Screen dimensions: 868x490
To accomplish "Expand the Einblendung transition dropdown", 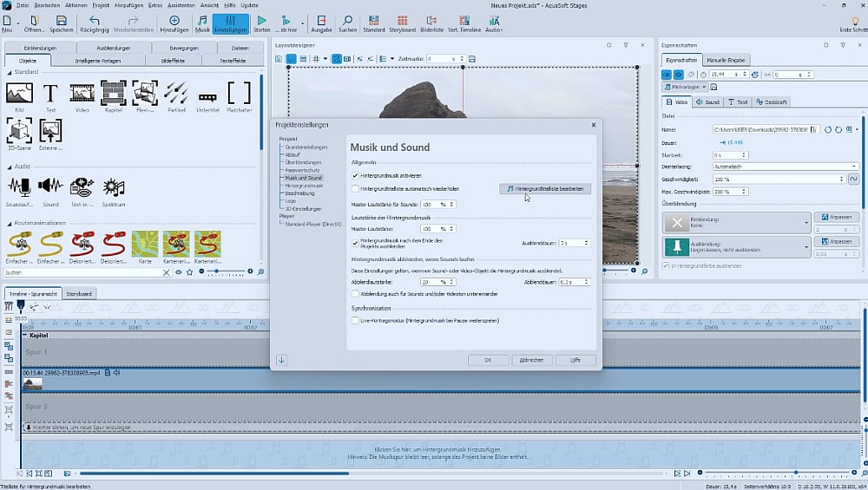I will click(x=806, y=223).
